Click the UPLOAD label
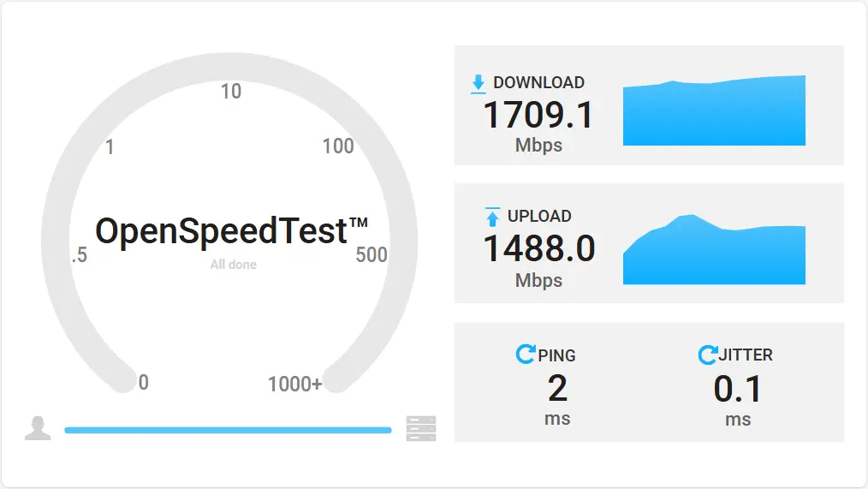The height and width of the screenshot is (489, 868). (x=539, y=216)
